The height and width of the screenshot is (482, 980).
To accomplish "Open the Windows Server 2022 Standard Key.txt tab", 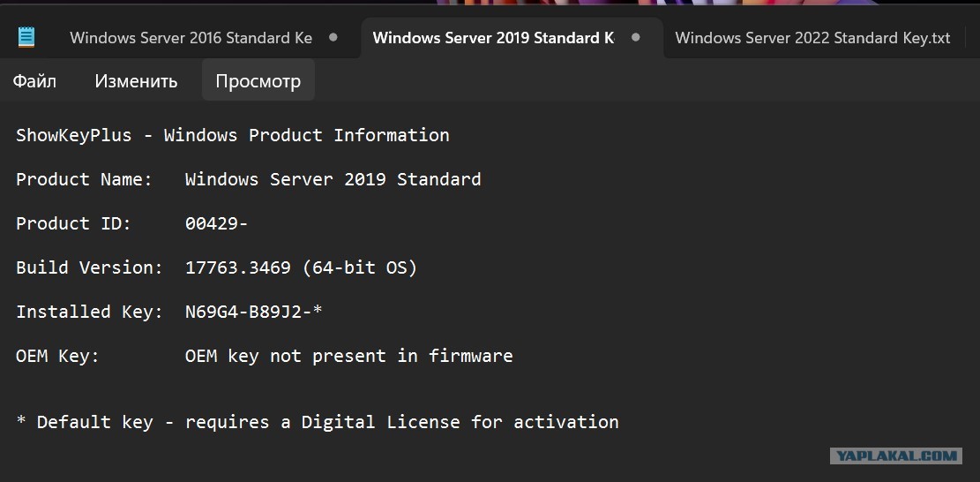I will click(812, 37).
